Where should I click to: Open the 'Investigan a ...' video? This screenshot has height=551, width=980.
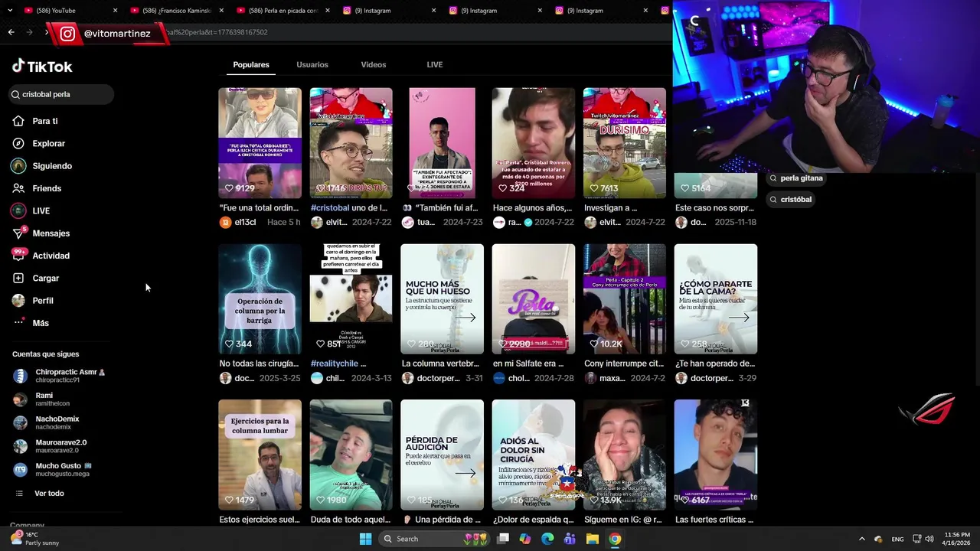(624, 143)
